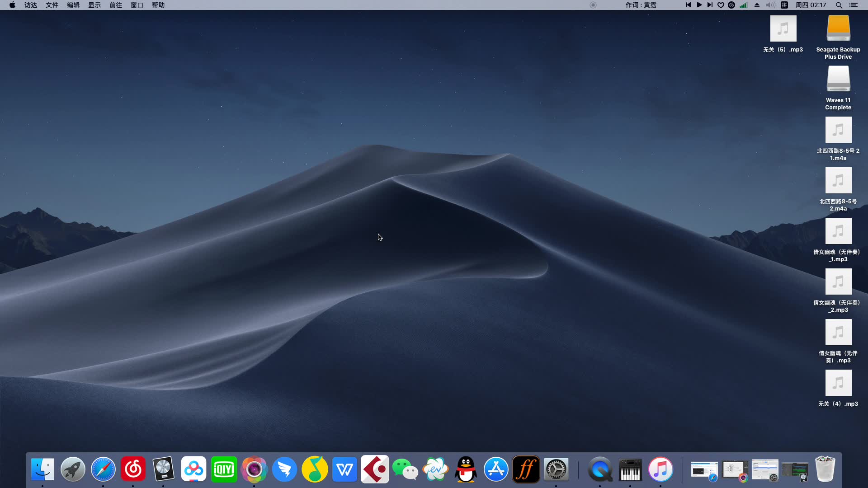
Task: Launch Logic Pro from the dock
Action: (163, 469)
